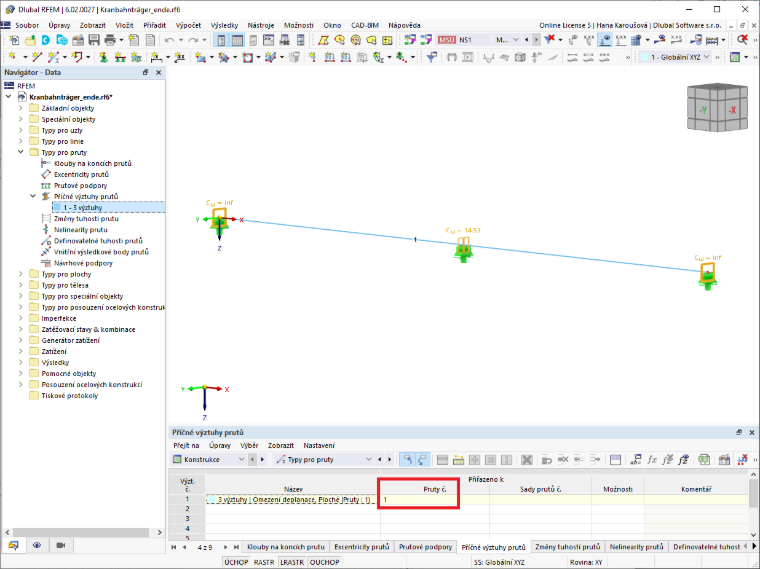Click the eye display tab at navigator bottom
The image size is (760, 569).
point(37,545)
